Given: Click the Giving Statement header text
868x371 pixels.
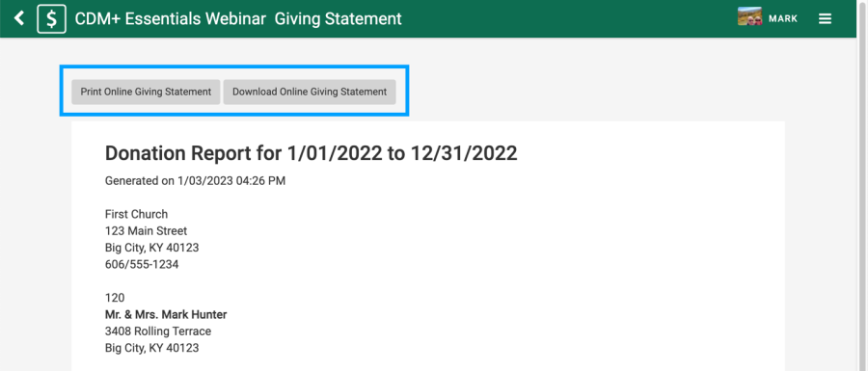Looking at the screenshot, I should [338, 19].
